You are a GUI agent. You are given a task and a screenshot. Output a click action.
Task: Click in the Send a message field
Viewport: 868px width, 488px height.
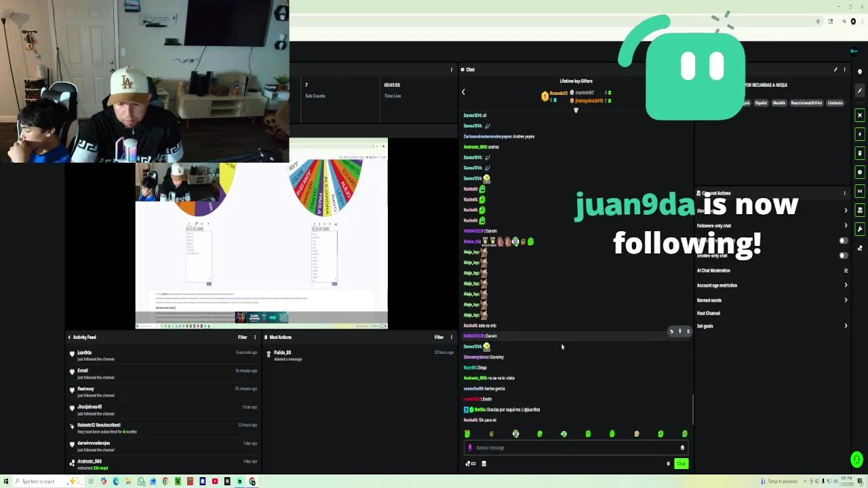click(576, 447)
